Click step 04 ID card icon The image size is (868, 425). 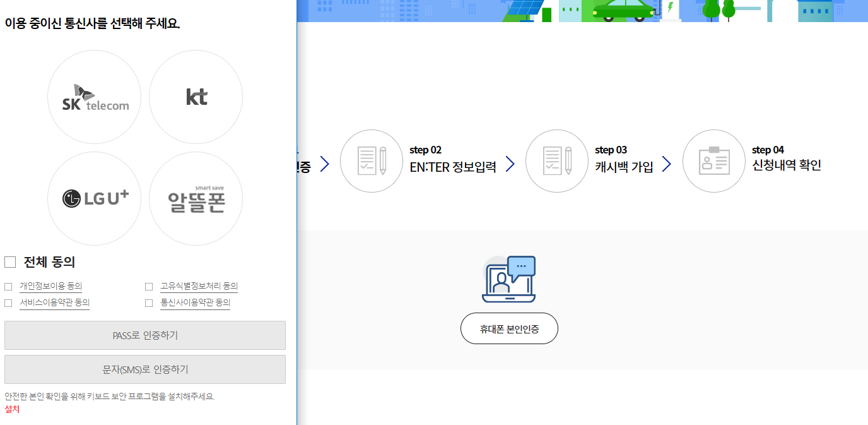(x=714, y=161)
